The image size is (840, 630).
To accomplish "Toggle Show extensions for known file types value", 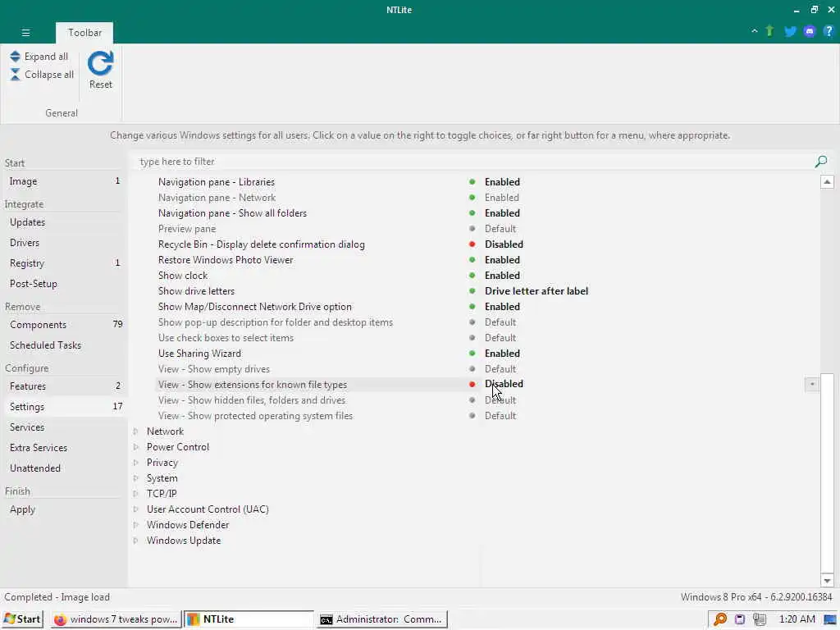I will pos(504,384).
